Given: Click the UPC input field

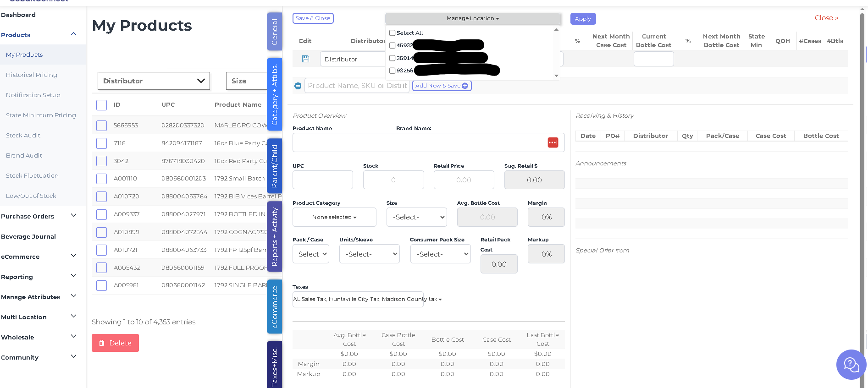Looking at the screenshot, I should pyautogui.click(x=323, y=180).
